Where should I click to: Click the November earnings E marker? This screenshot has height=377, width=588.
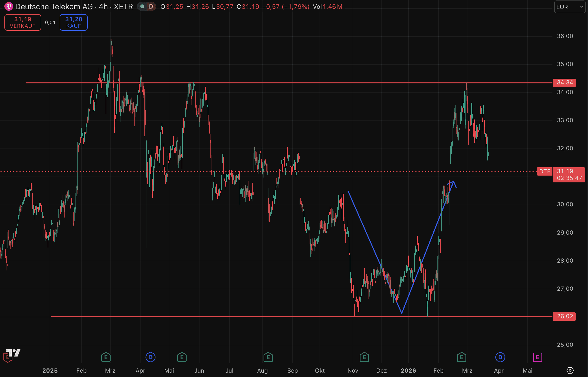pyautogui.click(x=364, y=357)
